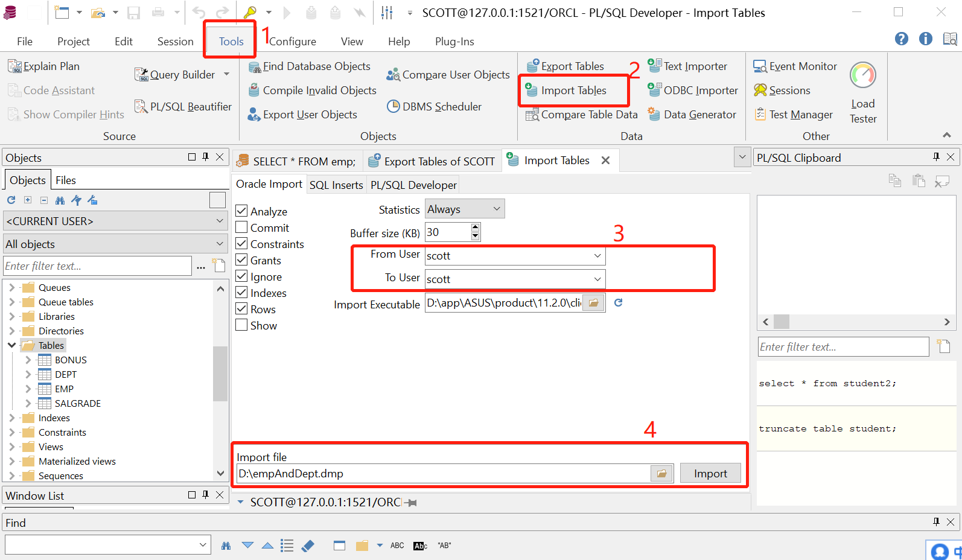Viewport: 962px width, 560px height.
Task: Open Compare Table Data
Action: point(581,115)
